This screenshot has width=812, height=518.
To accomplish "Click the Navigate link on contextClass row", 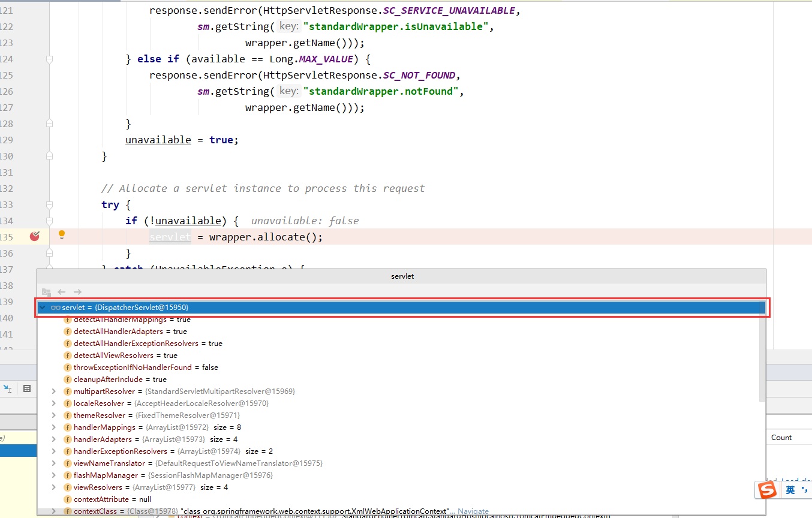I will pos(473,511).
